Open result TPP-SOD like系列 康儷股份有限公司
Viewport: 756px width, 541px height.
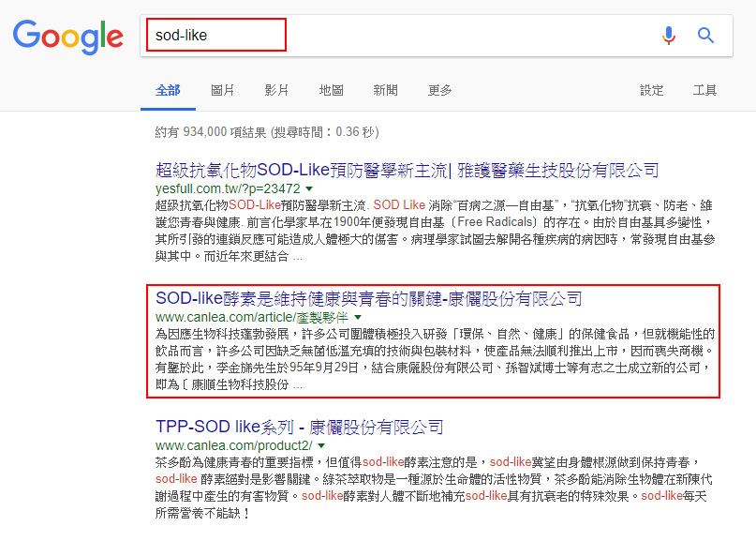(x=300, y=427)
